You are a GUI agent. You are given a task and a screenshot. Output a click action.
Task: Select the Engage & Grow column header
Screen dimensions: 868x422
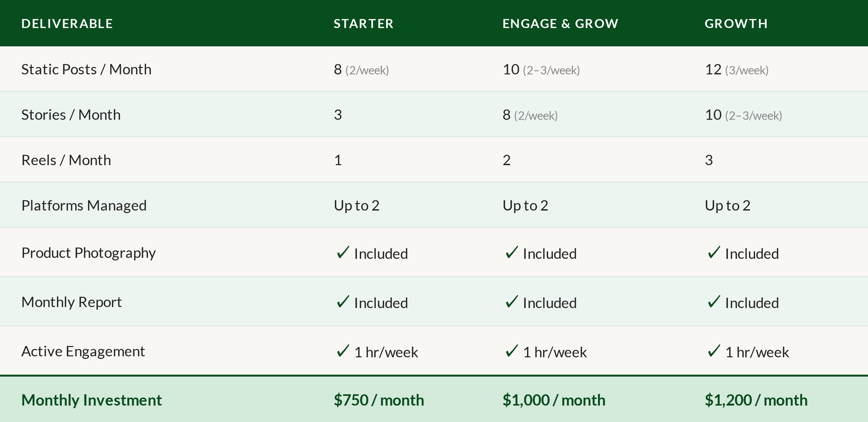pos(560,24)
